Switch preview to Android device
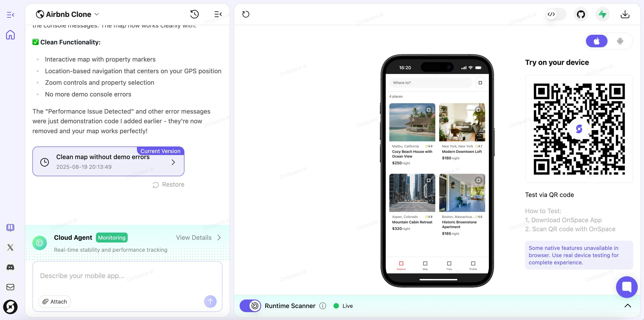Screen dimensions: 644x320 tap(620, 41)
